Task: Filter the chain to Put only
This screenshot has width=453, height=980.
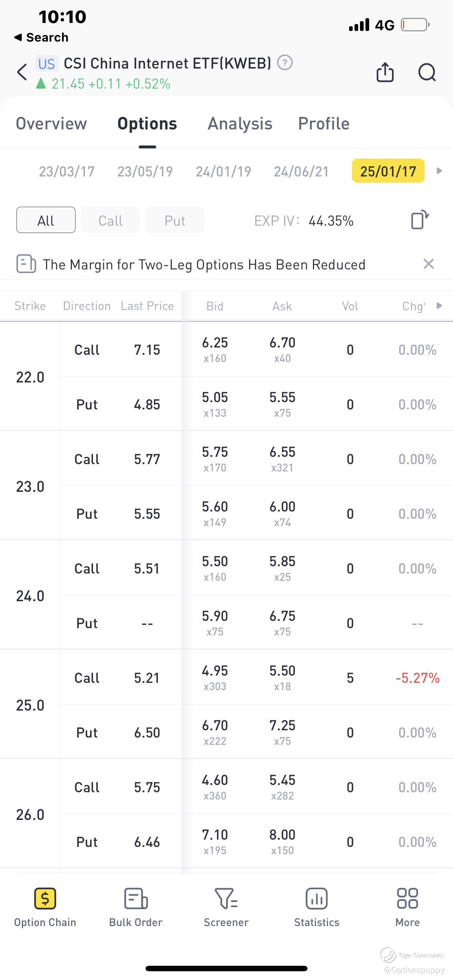Action: point(175,220)
